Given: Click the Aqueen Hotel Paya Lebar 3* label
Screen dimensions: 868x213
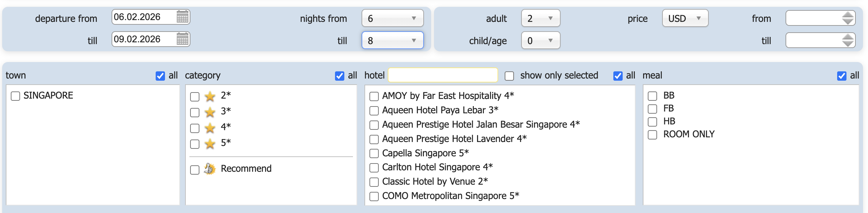Looking at the screenshot, I should coord(440,110).
